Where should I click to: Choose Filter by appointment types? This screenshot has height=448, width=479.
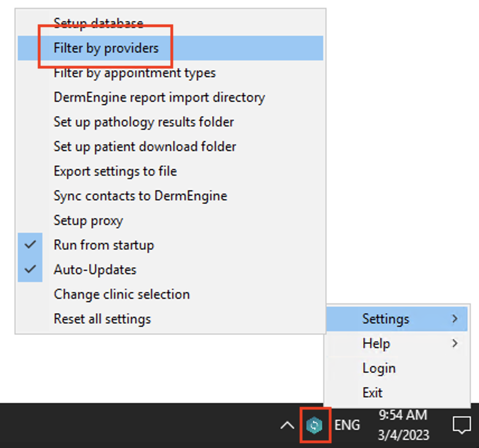(x=134, y=73)
